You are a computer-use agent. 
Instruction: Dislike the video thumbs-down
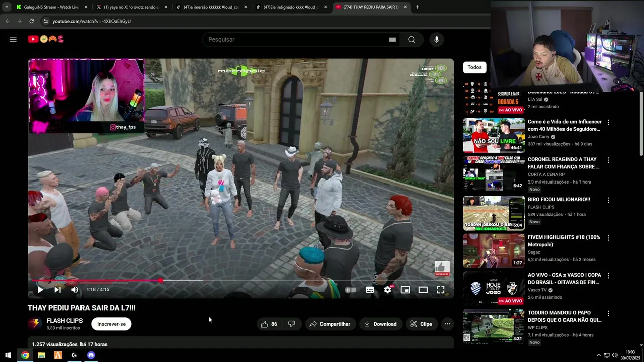291,324
